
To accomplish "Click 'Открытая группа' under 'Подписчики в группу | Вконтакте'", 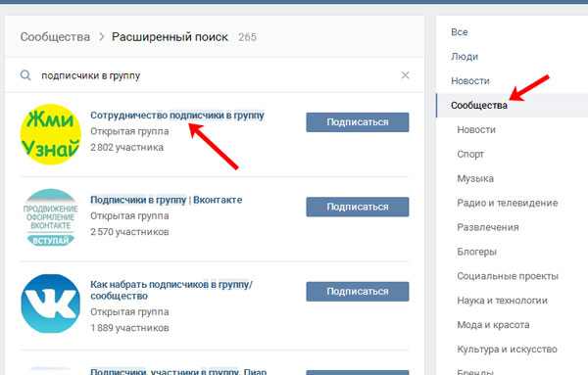I will (x=129, y=216).
